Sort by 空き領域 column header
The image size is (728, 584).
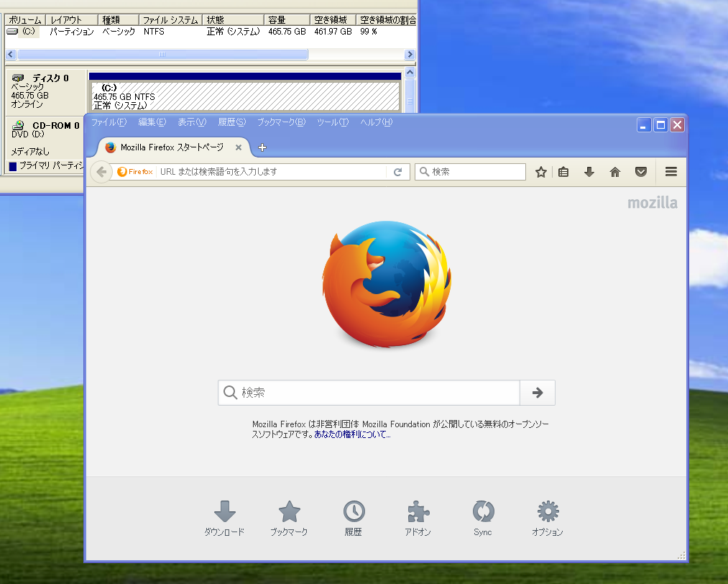click(333, 20)
